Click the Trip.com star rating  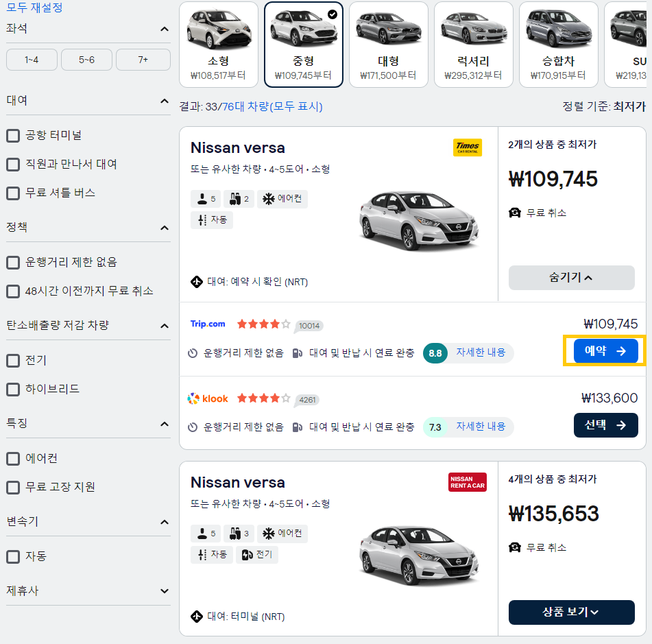tap(264, 324)
